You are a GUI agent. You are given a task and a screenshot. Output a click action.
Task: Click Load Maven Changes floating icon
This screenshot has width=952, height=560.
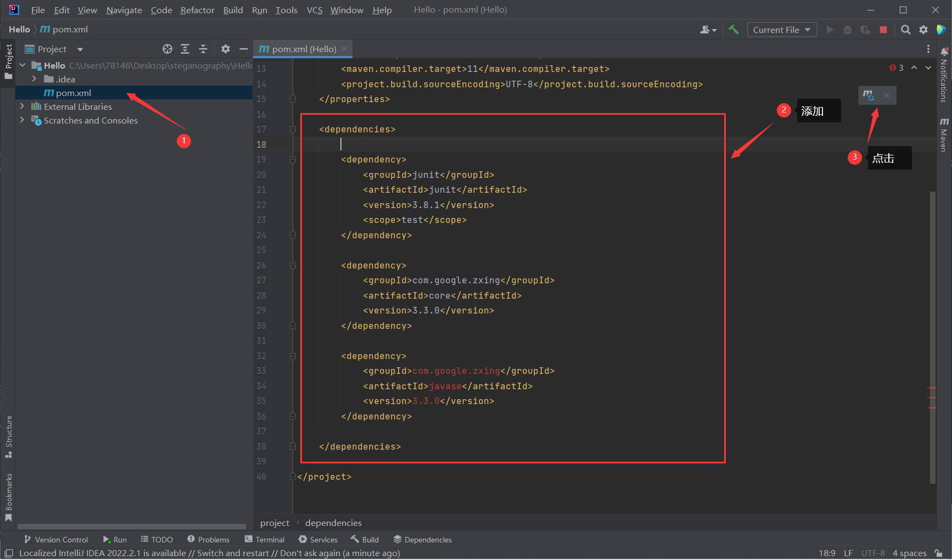tap(869, 96)
